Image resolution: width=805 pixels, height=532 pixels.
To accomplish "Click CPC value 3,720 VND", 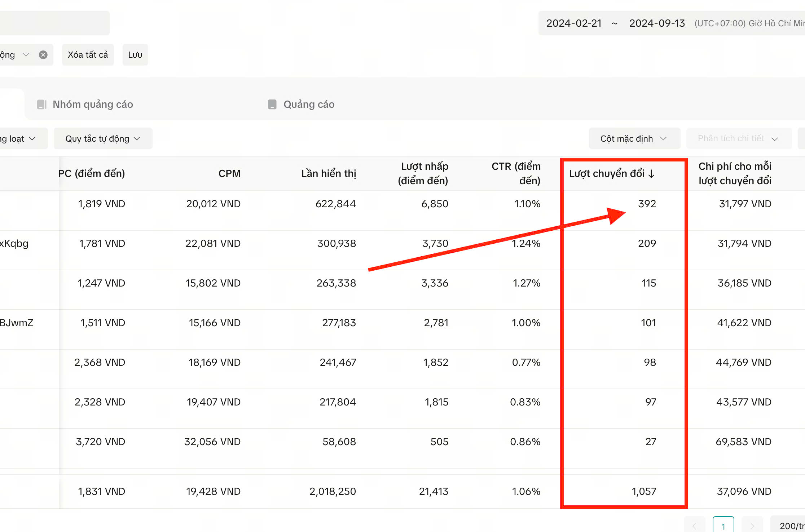I will [100, 442].
